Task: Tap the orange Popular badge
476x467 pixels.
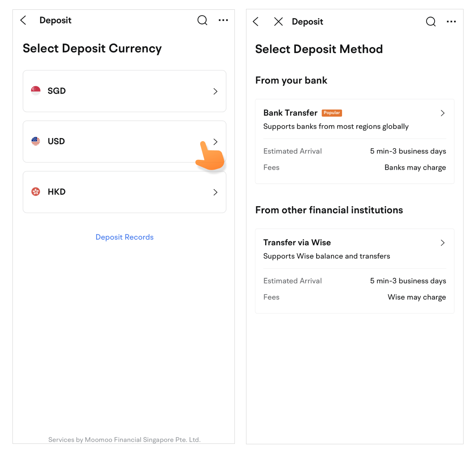Action: [332, 113]
